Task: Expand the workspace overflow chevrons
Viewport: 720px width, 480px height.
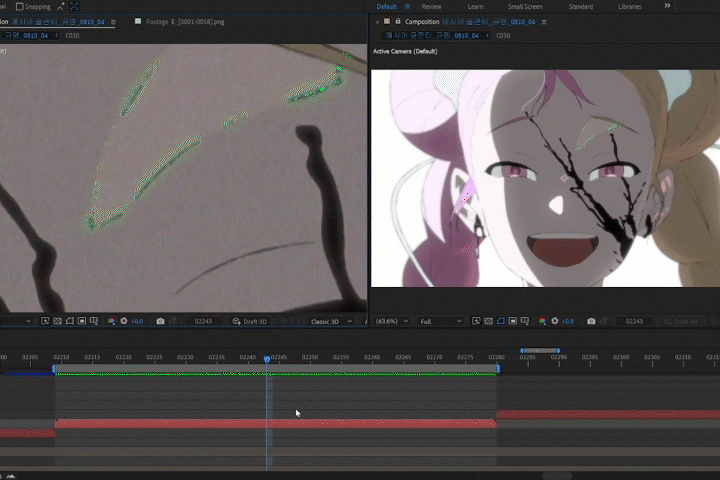Action: (x=667, y=6)
